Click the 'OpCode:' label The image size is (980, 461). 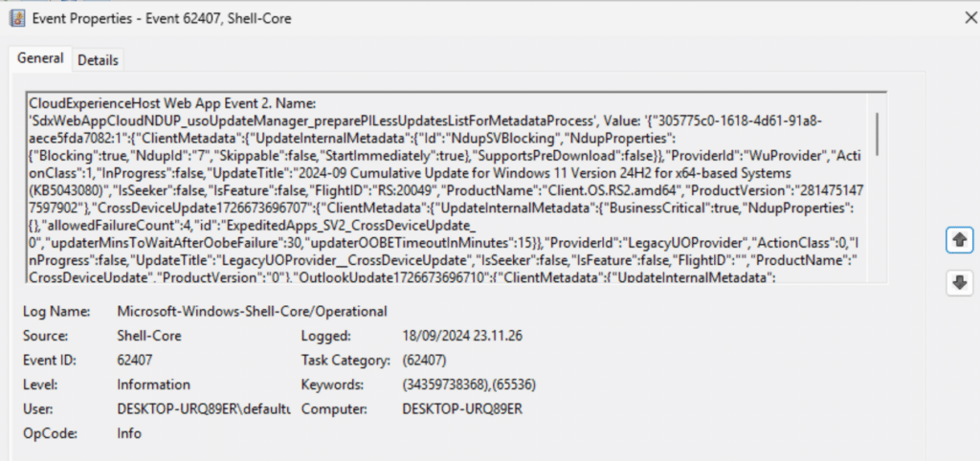pyautogui.click(x=50, y=433)
